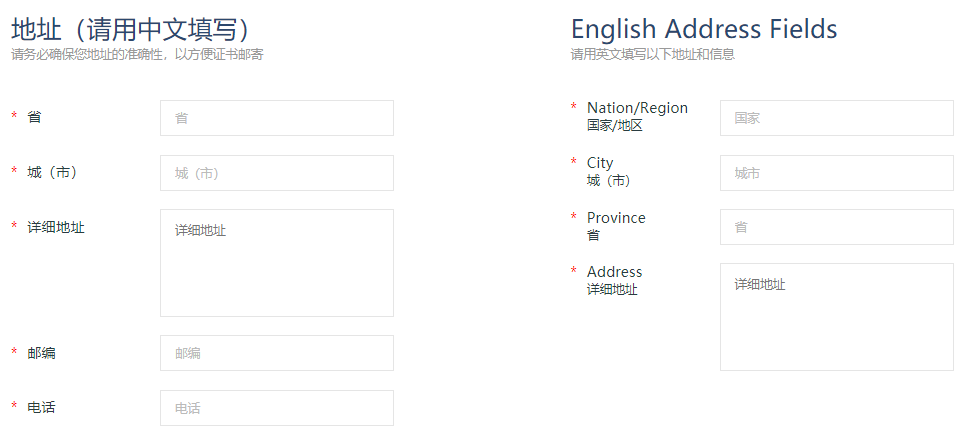Select the English Province input field
The width and height of the screenshot is (973, 439).
pos(836,227)
